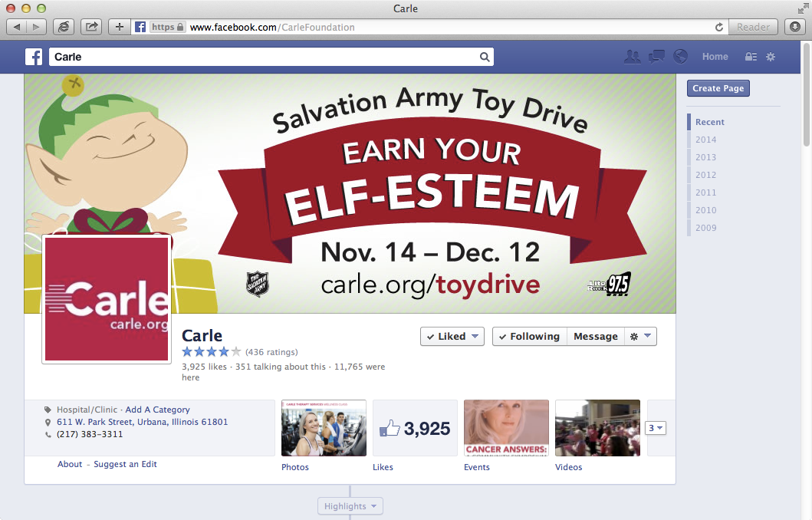Screen dimensions: 812x520
Task: Expand the Highlights dropdown
Action: 350,506
